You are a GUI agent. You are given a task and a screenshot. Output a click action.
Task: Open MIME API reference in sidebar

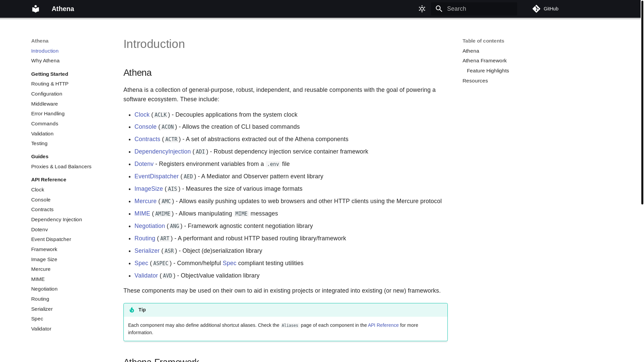point(38,279)
